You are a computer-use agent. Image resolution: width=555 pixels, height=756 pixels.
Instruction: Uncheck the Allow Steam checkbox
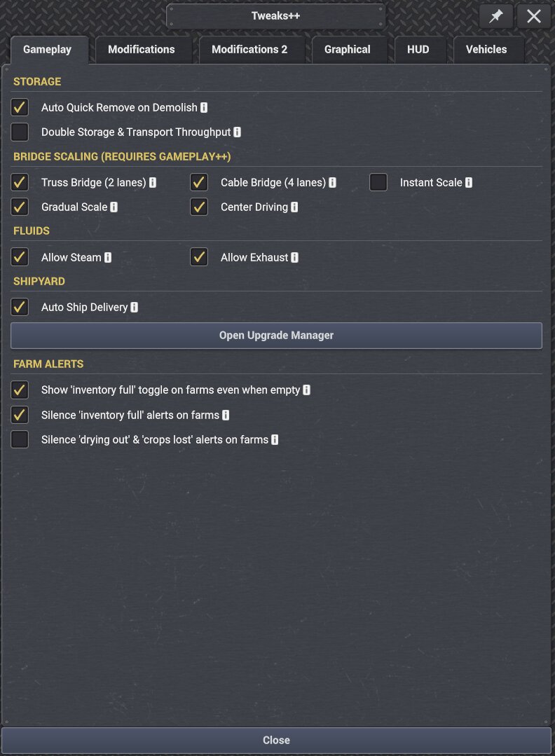coord(20,257)
